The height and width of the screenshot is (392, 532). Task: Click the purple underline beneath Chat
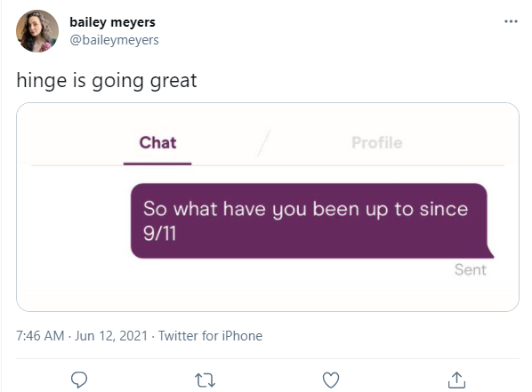click(x=157, y=164)
